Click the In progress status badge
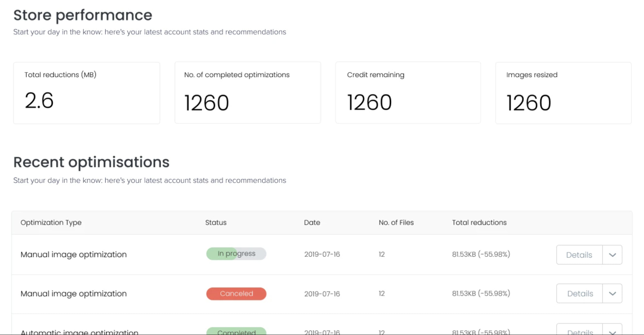 click(236, 254)
